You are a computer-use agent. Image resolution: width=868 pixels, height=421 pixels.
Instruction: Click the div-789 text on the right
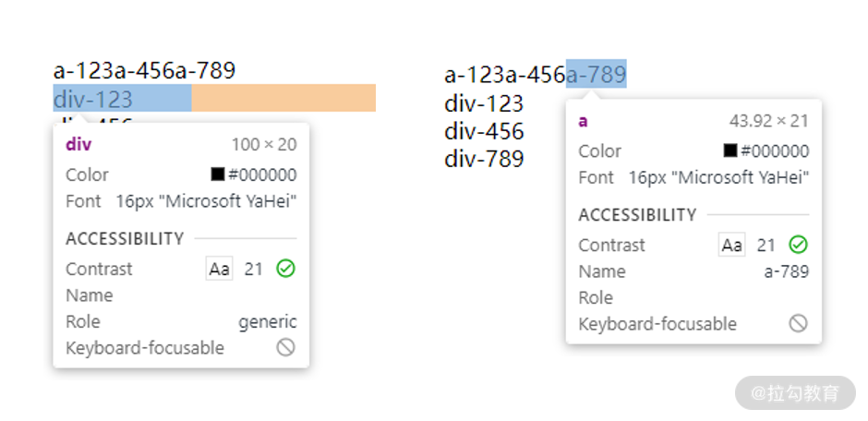[484, 159]
